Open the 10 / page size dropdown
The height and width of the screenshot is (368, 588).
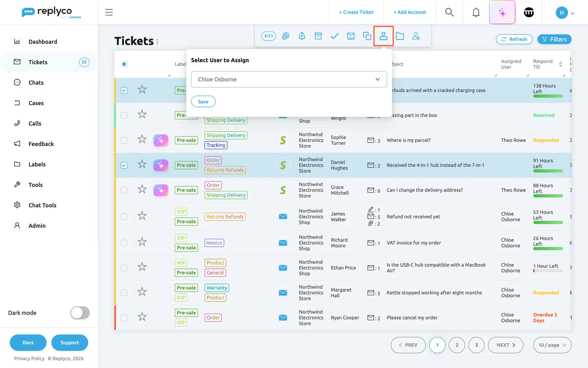552,345
